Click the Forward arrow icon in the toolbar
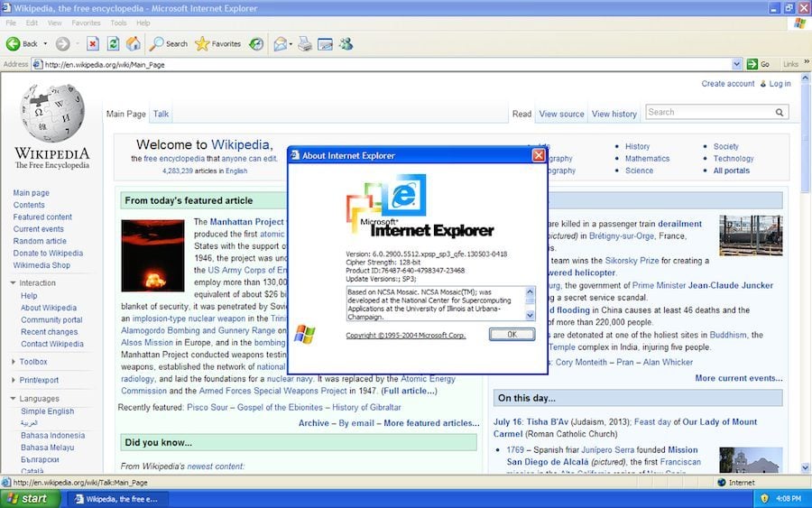 pos(62,44)
